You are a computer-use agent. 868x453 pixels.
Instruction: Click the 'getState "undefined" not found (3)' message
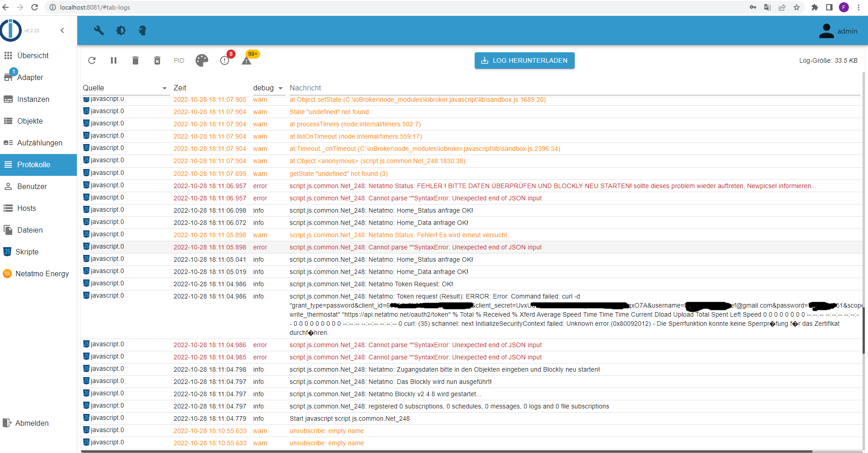(x=339, y=174)
